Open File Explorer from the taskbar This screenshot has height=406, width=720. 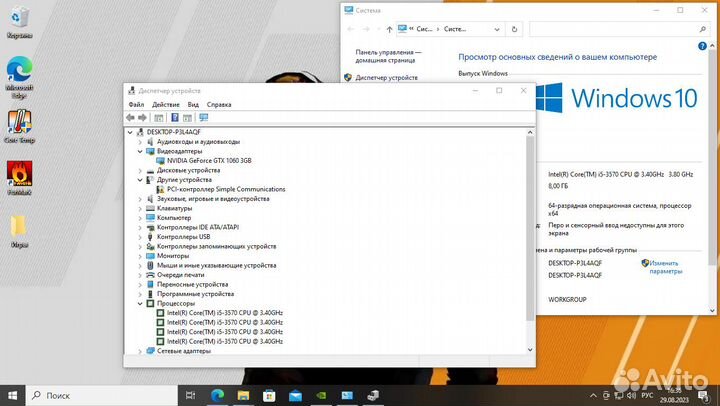tap(243, 395)
